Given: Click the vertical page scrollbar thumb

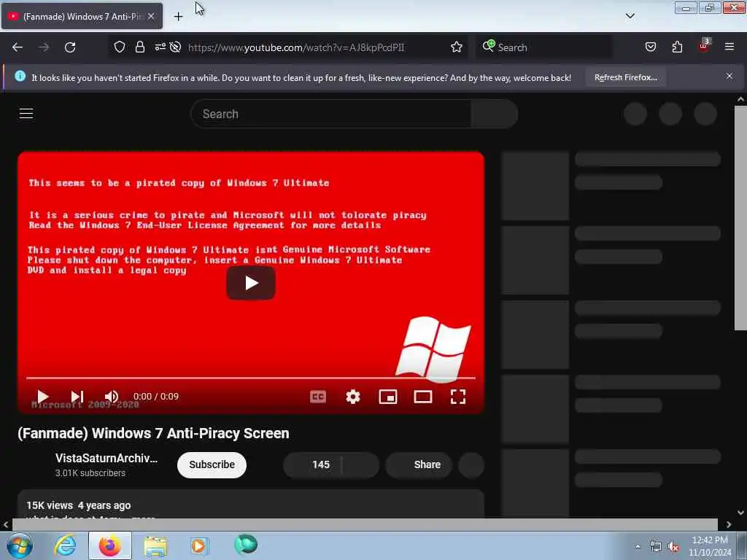Looking at the screenshot, I should [x=740, y=218].
